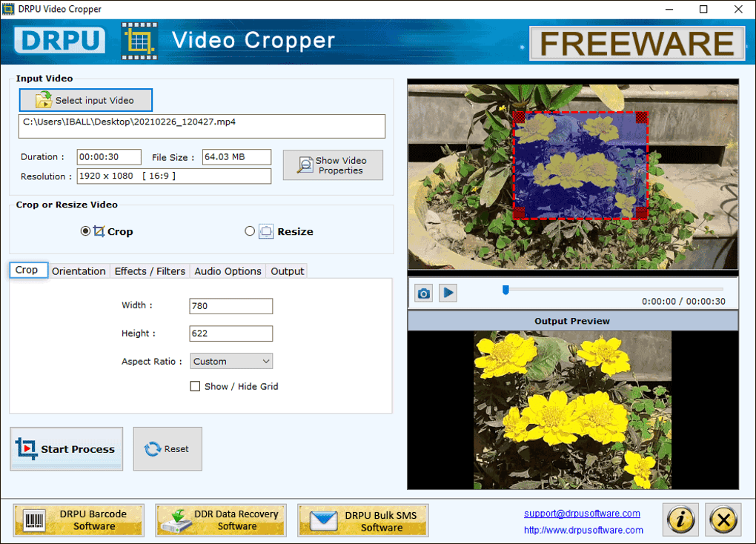The width and height of the screenshot is (756, 544).
Task: Click Start Process button
Action: [x=67, y=449]
